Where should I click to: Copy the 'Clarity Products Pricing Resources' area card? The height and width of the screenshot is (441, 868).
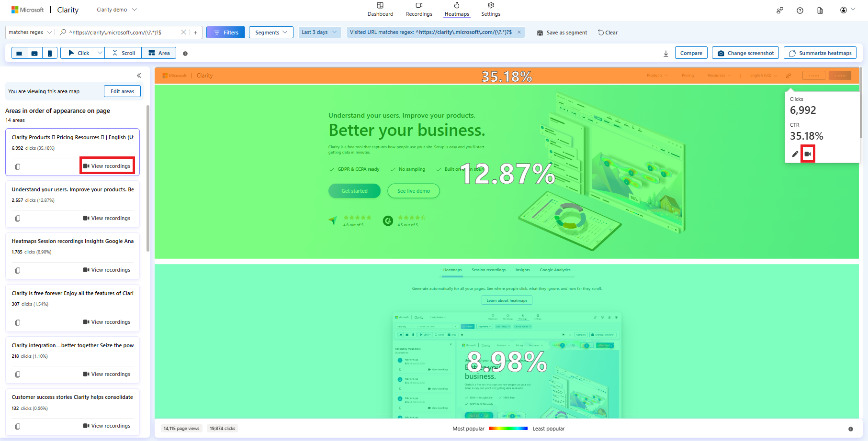coord(18,166)
